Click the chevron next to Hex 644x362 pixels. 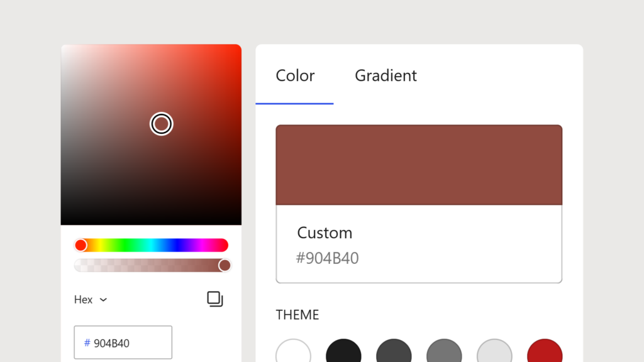coord(104,300)
